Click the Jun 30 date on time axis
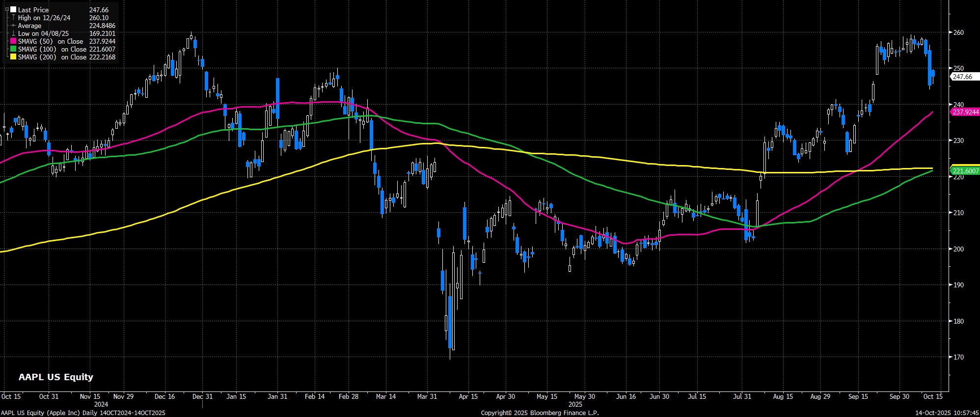Screen dimensions: 980x417 pyautogui.click(x=659, y=396)
